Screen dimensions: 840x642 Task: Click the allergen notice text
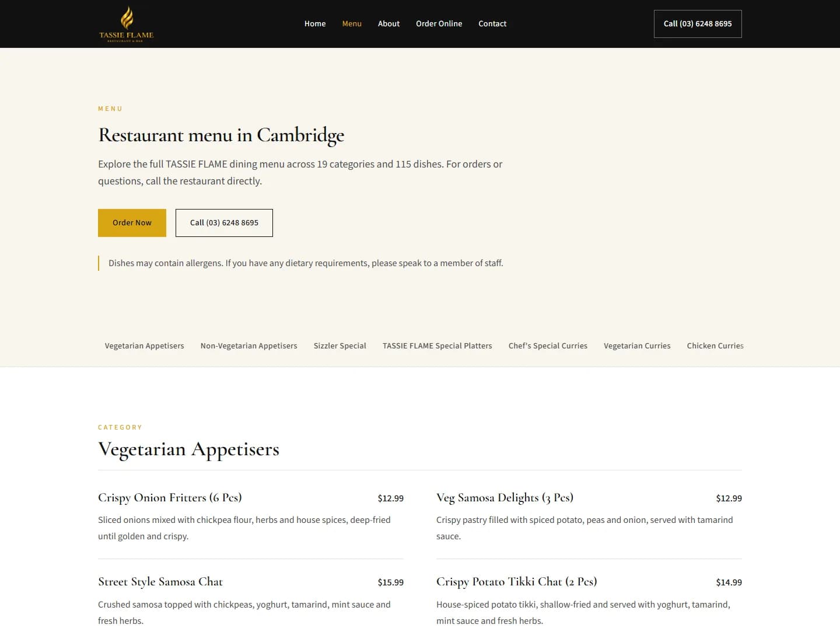(306, 263)
